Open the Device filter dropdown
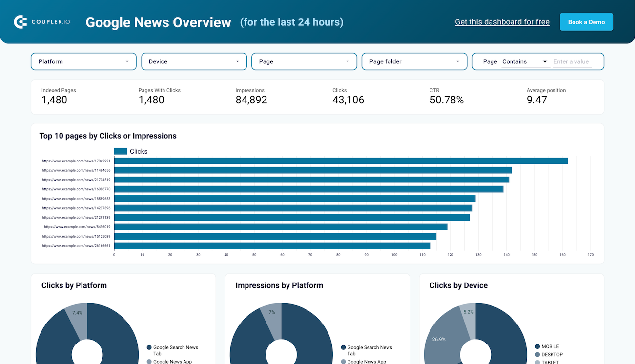This screenshot has width=635, height=364. click(x=194, y=61)
